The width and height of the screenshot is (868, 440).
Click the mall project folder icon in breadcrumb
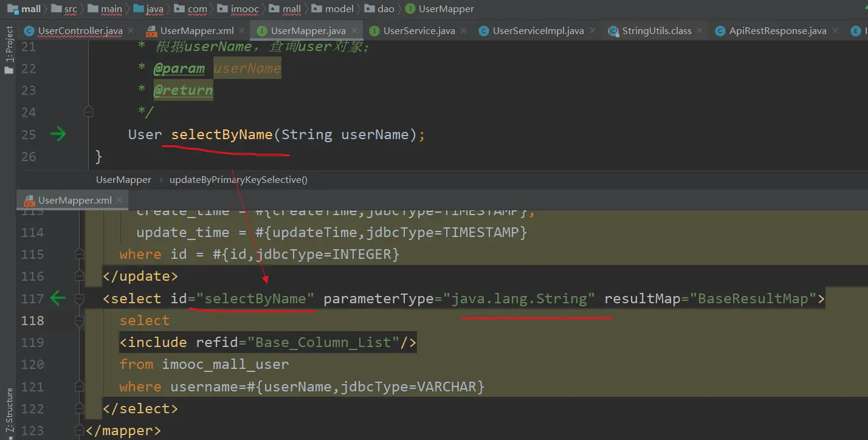[x=13, y=9]
